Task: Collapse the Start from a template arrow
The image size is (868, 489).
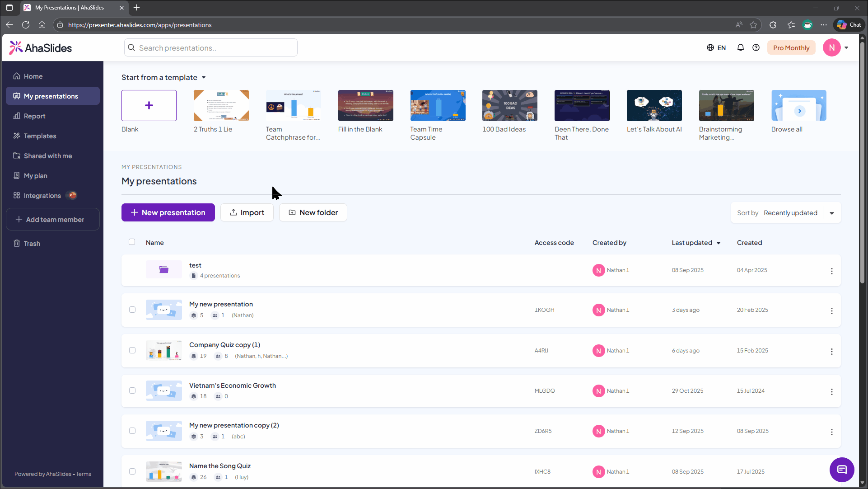Action: (204, 78)
